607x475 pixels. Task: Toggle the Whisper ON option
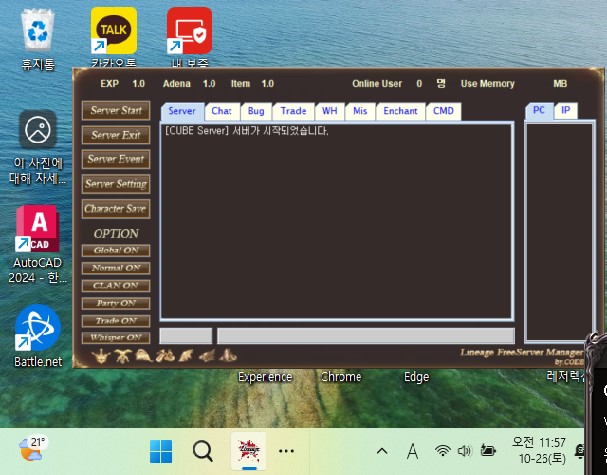click(x=116, y=338)
